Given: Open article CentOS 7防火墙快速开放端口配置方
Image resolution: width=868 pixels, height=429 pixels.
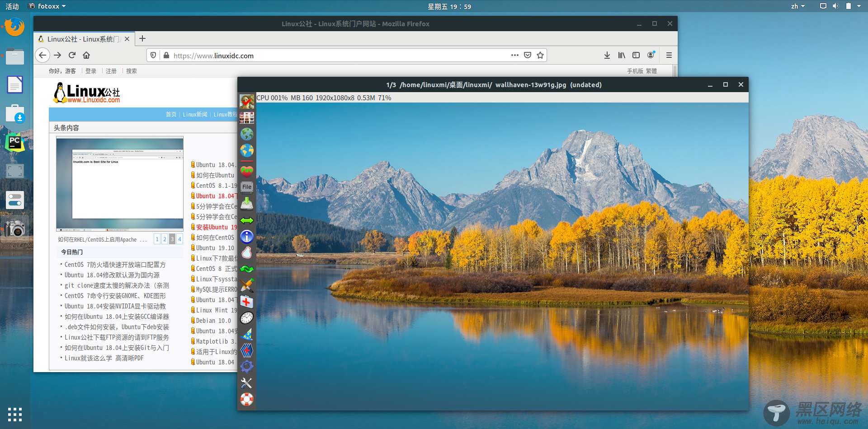Looking at the screenshot, I should pos(115,265).
